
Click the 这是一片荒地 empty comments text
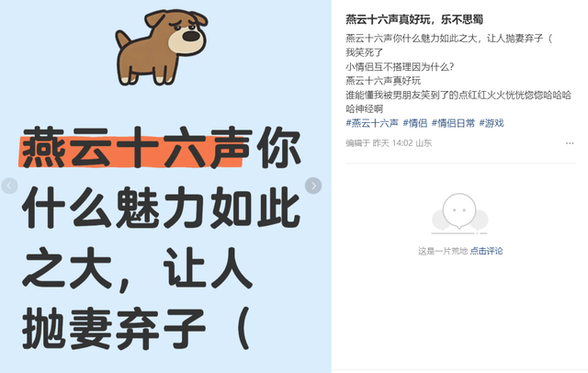(443, 251)
